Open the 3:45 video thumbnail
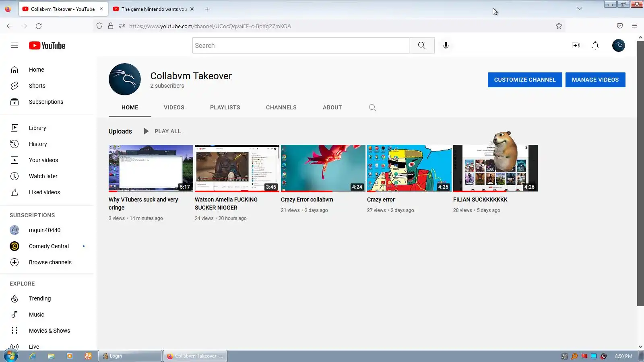This screenshot has height=362, width=644. [x=237, y=169]
